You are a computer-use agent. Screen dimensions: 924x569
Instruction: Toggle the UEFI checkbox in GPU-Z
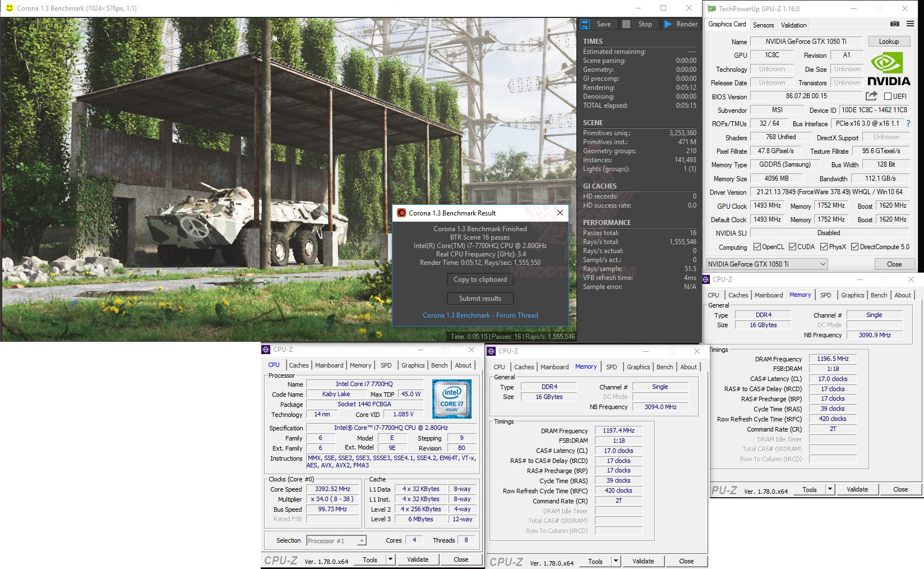coord(888,97)
